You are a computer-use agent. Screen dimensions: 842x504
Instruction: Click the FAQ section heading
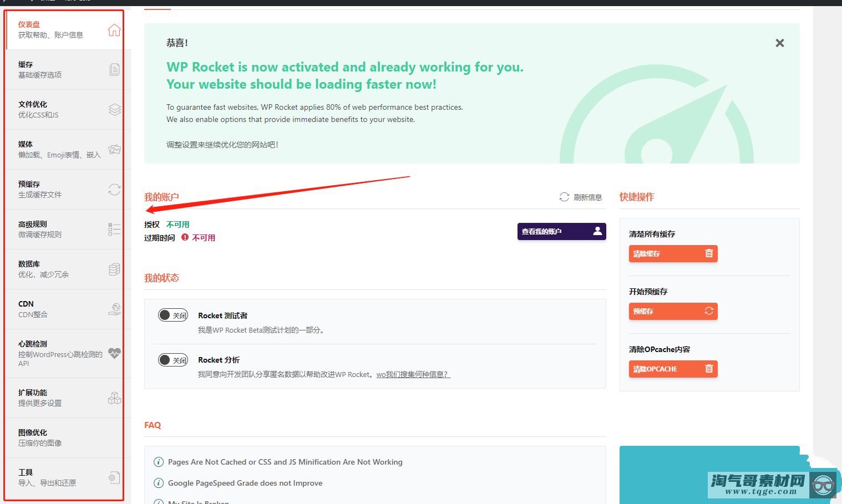click(x=153, y=425)
